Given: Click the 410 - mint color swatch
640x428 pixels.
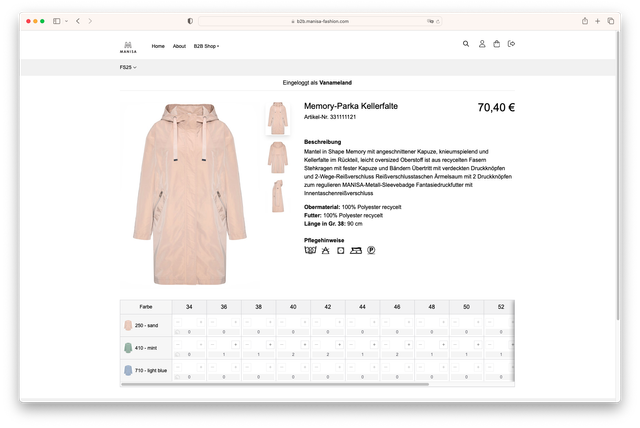Looking at the screenshot, I should pos(129,347).
